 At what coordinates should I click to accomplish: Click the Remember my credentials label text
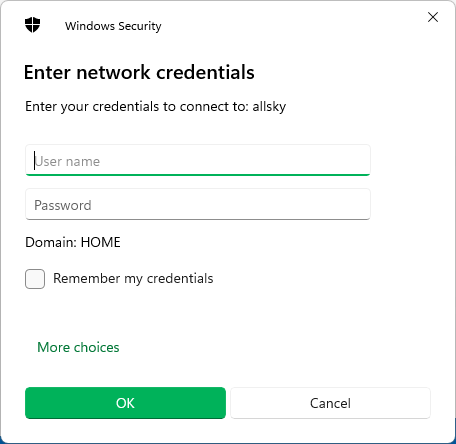pos(133,279)
